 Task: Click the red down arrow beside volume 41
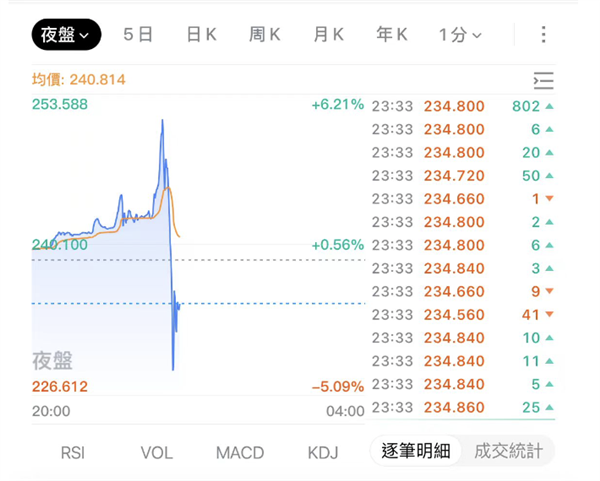[549, 315]
